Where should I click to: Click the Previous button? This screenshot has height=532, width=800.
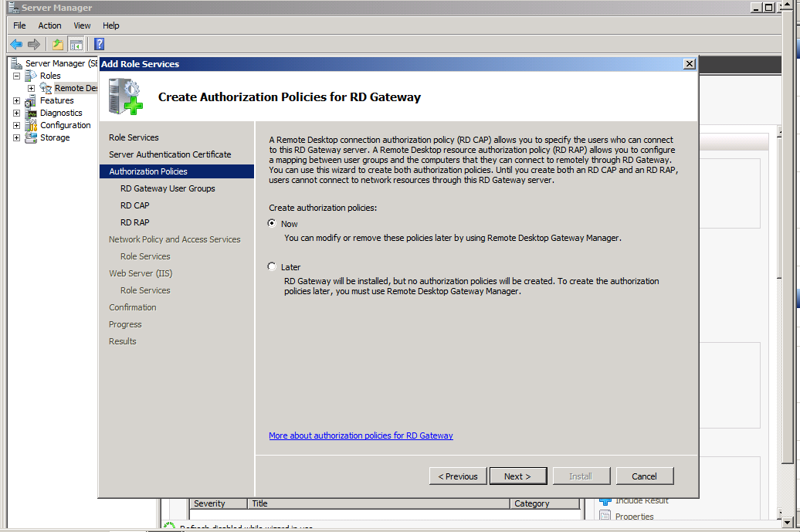458,476
